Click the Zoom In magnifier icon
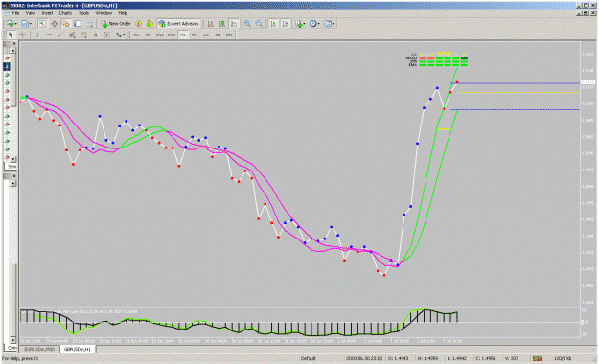 [247, 24]
